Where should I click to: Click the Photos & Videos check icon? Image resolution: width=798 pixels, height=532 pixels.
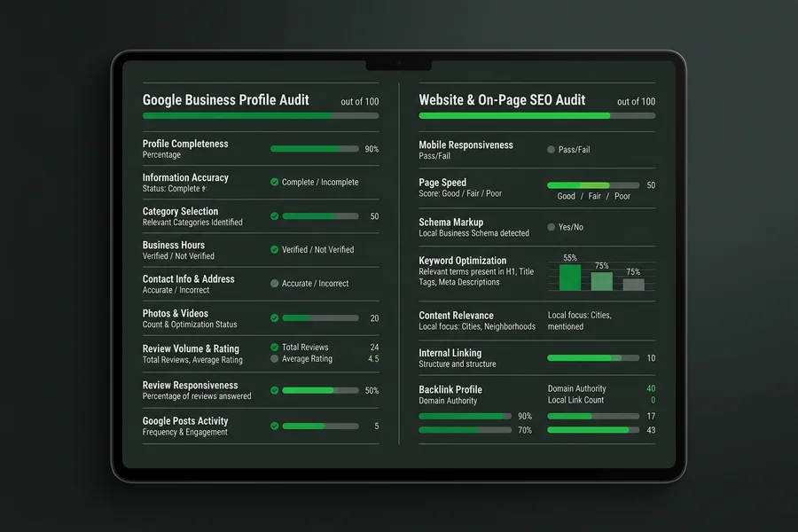[x=274, y=317]
